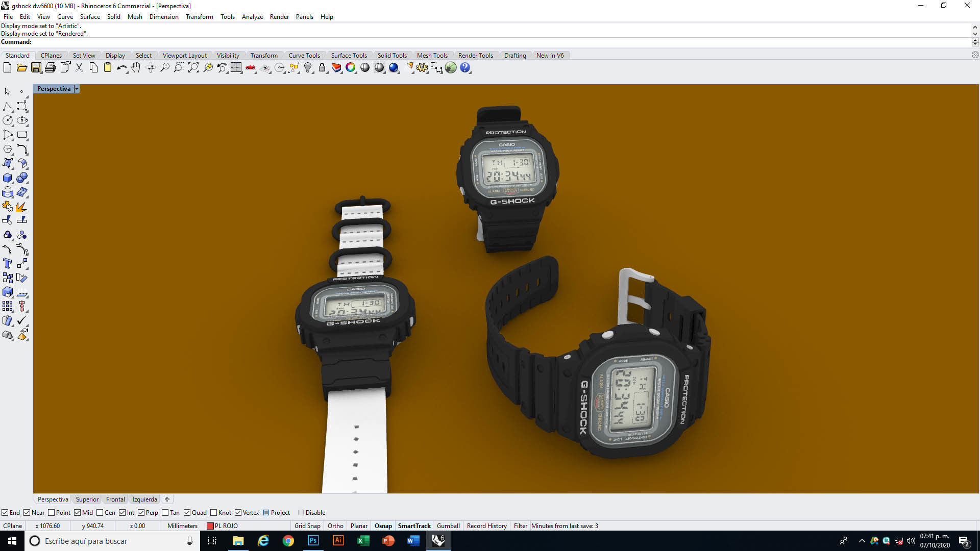Show hidden system tray icons chevron

(x=862, y=541)
